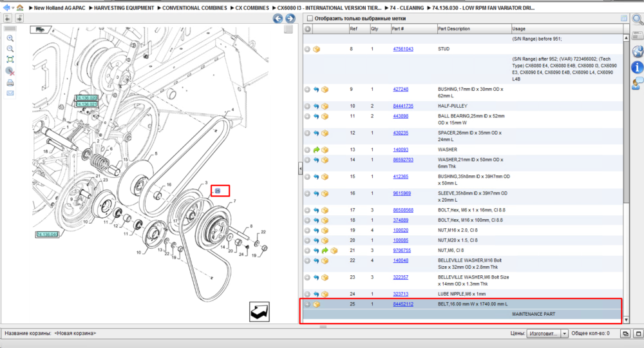The image size is (644, 348).
Task: Open the blue information icon in sidebar
Action: coord(638,67)
